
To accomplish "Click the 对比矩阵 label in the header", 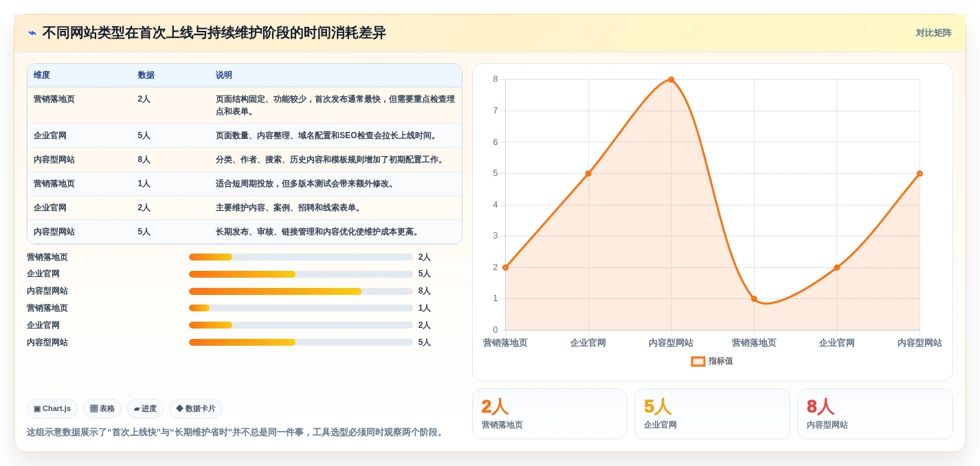I will click(933, 33).
